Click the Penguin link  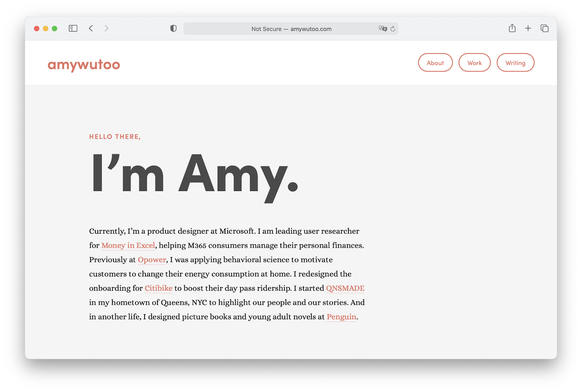tap(341, 317)
